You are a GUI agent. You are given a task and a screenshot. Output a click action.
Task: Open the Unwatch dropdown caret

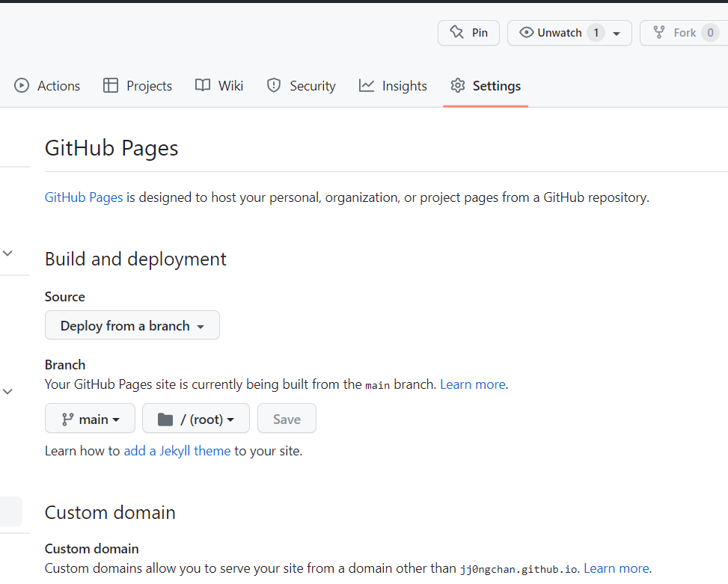(x=617, y=34)
